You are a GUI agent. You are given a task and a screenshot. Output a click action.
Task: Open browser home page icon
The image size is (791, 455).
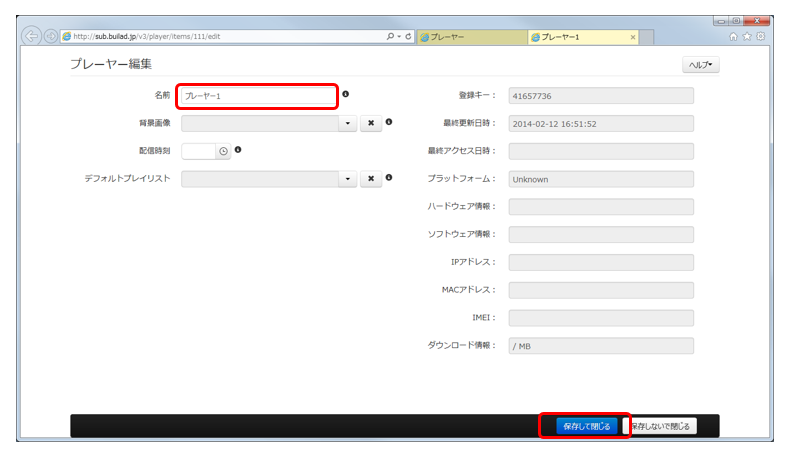[x=733, y=36]
